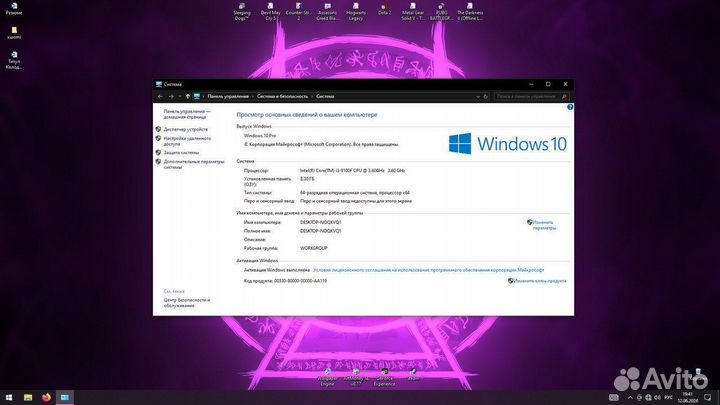This screenshot has width=720, height=405.
Task: Launch Devil May Cry 5 shortcut
Action: (270, 11)
